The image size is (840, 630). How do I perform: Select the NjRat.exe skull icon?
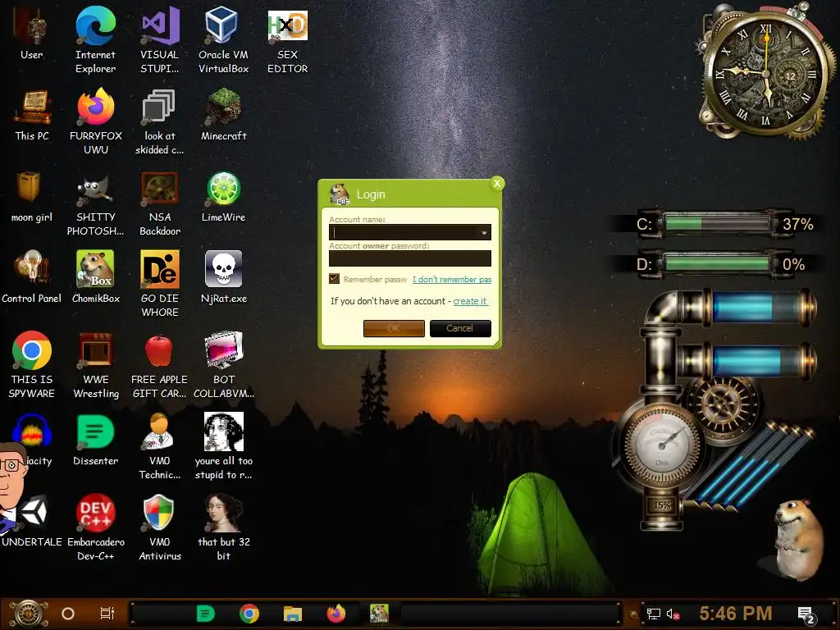(223, 277)
